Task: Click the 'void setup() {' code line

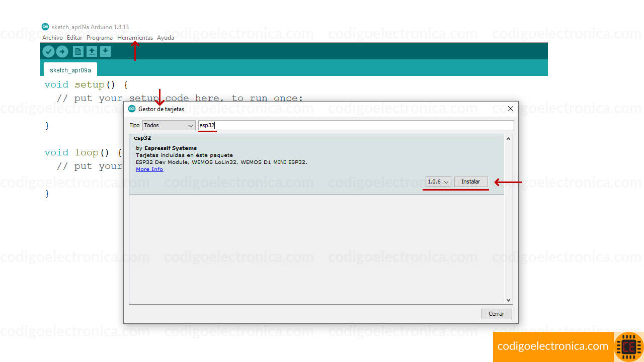Action: pos(86,84)
